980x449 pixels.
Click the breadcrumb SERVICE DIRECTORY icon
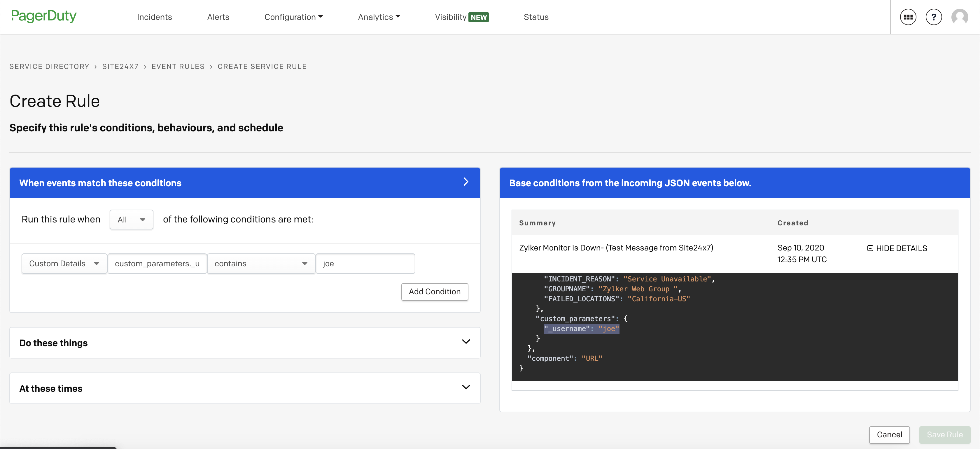coord(49,66)
